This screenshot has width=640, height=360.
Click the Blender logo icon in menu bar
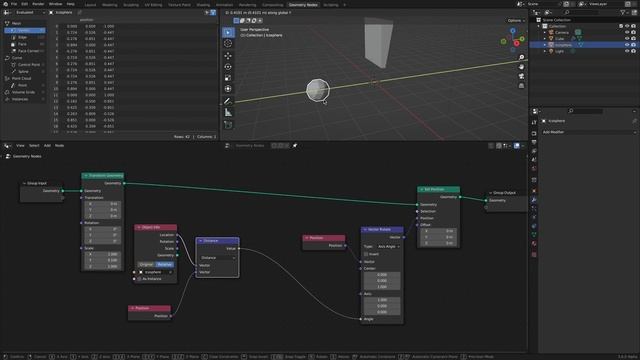coord(5,4)
